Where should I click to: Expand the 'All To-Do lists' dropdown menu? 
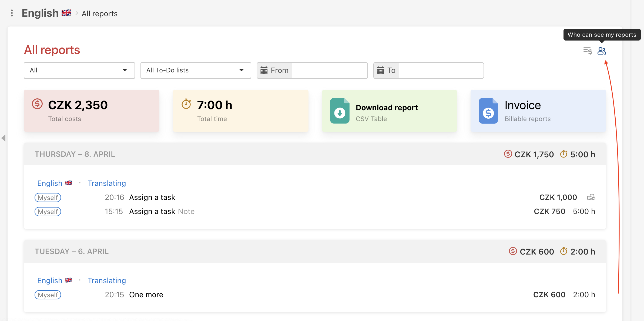pyautogui.click(x=196, y=70)
